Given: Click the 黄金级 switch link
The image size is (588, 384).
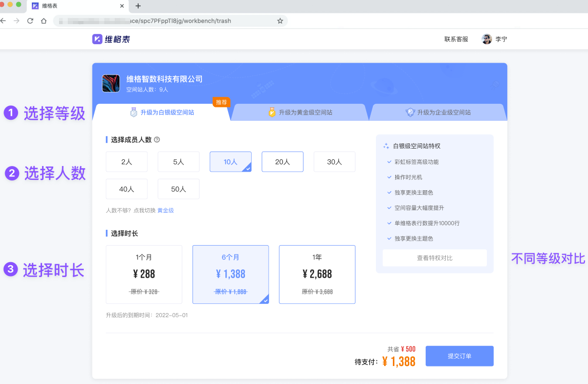Looking at the screenshot, I should [x=165, y=210].
